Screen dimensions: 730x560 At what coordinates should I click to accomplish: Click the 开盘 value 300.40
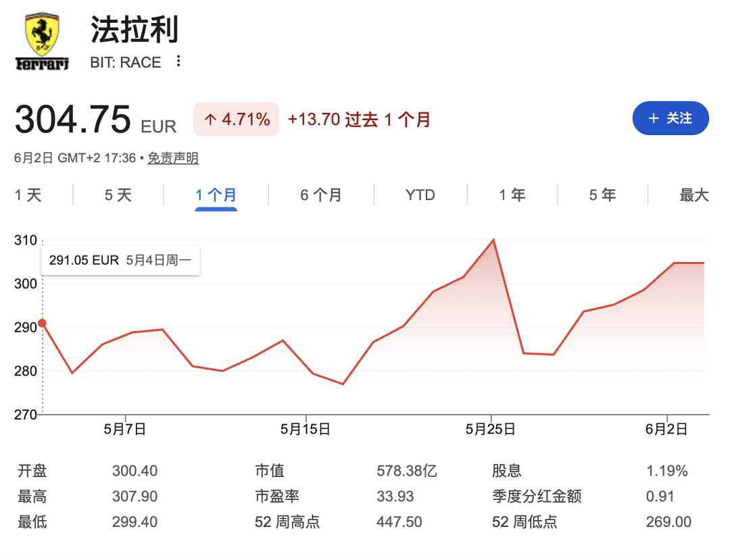(135, 471)
